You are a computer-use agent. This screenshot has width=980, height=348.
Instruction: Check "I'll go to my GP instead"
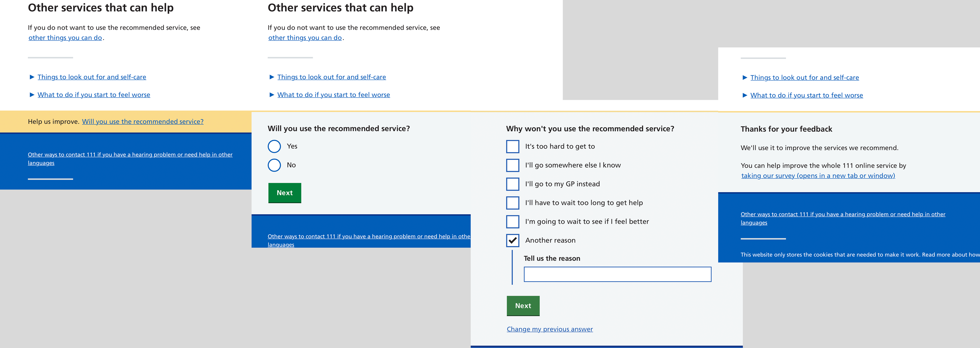pos(513,184)
